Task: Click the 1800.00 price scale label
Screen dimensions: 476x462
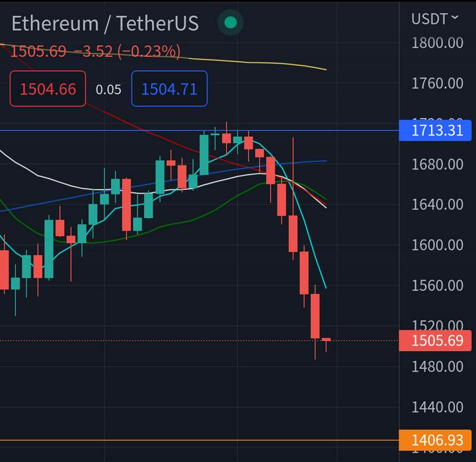Action: pos(437,43)
